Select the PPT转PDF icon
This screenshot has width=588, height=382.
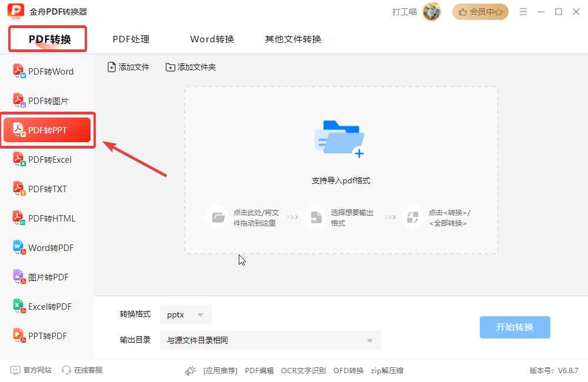pyautogui.click(x=19, y=335)
